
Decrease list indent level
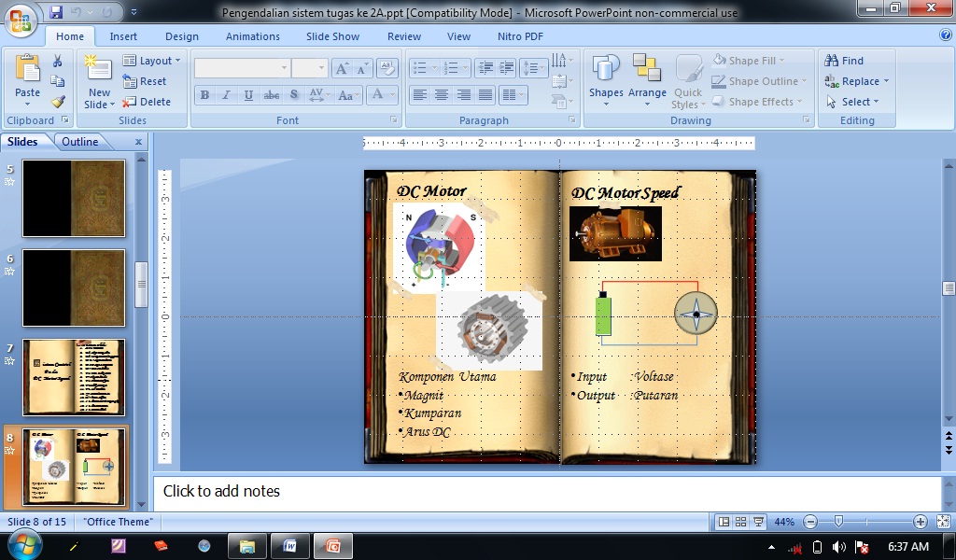point(485,68)
